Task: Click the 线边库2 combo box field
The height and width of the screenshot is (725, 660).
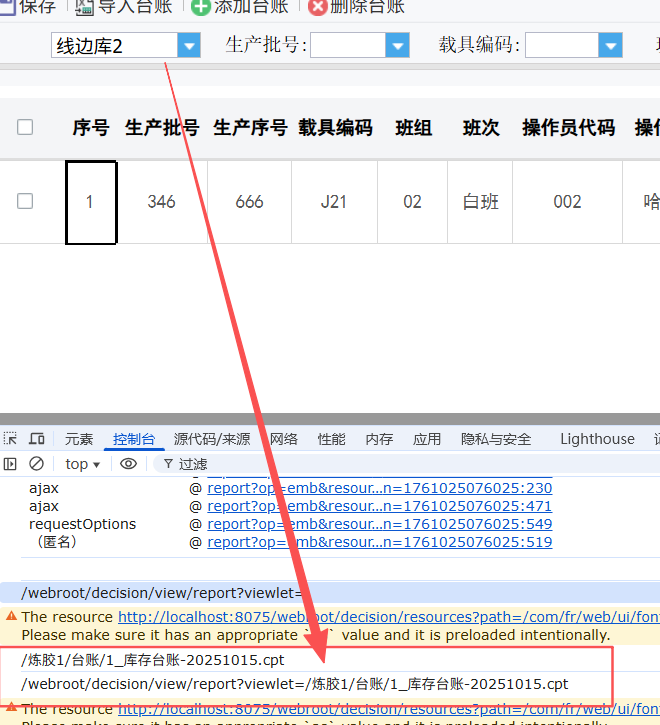Action: 114,45
